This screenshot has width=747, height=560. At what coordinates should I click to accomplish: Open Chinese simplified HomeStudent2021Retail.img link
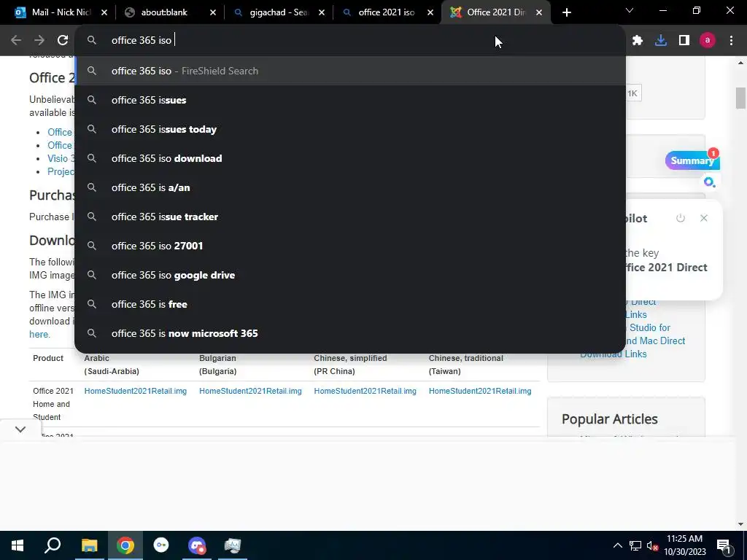click(x=365, y=391)
